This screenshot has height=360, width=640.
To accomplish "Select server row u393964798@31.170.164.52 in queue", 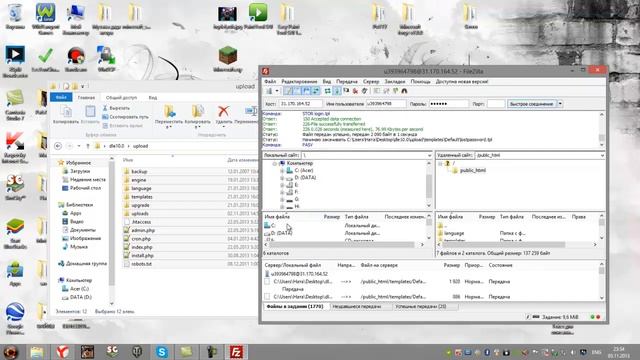I will [x=296, y=274].
